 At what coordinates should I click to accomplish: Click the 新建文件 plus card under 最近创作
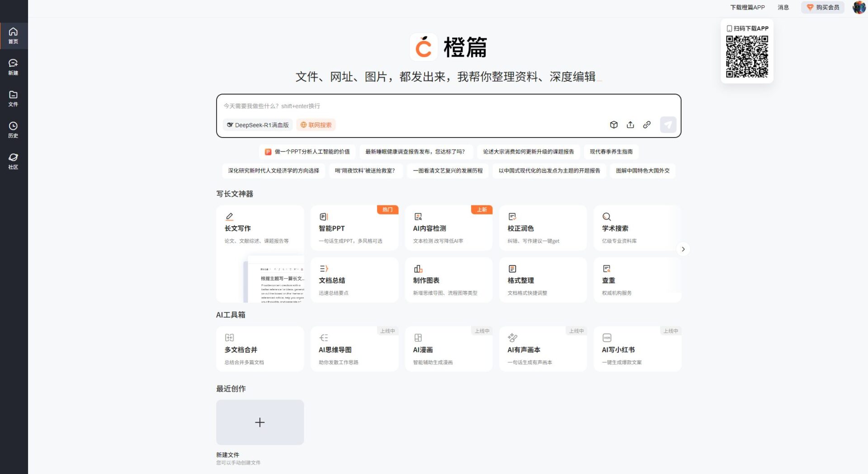(260, 422)
